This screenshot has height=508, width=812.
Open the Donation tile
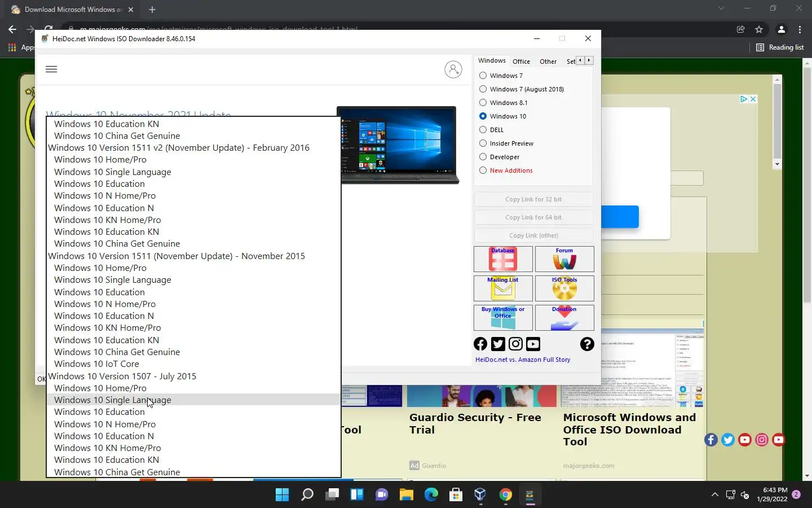tap(564, 318)
